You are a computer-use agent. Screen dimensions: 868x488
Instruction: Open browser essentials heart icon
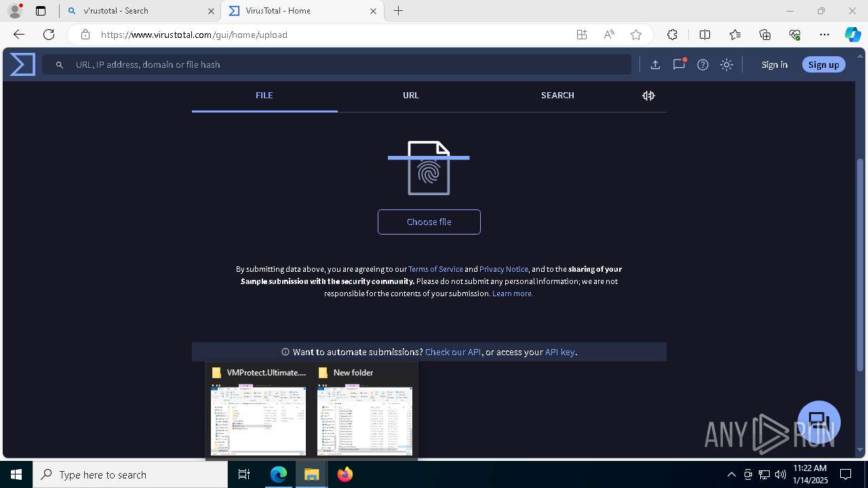tap(795, 35)
